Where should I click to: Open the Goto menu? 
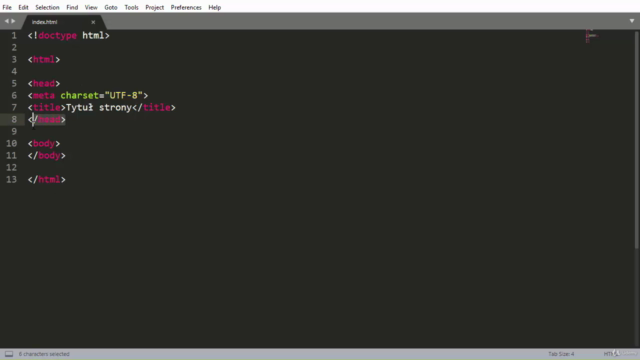(x=111, y=7)
